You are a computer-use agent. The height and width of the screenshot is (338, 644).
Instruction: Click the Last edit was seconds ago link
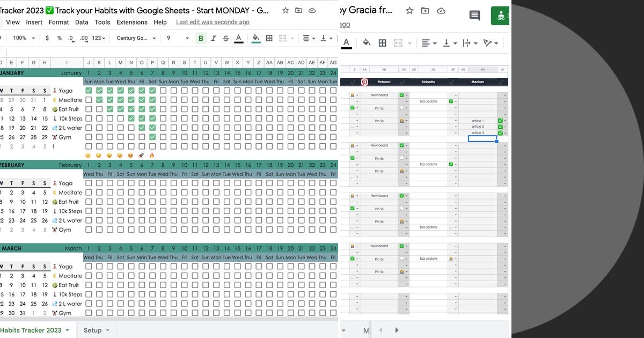[212, 22]
